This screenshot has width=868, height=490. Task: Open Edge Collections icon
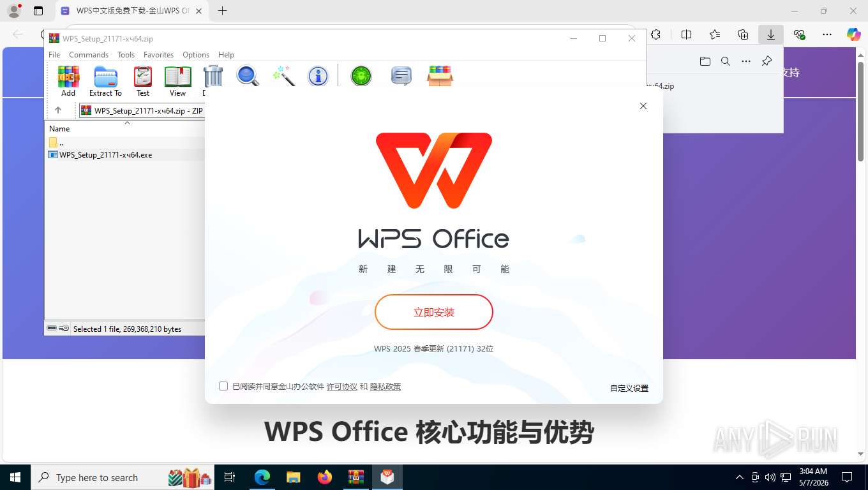pyautogui.click(x=743, y=34)
